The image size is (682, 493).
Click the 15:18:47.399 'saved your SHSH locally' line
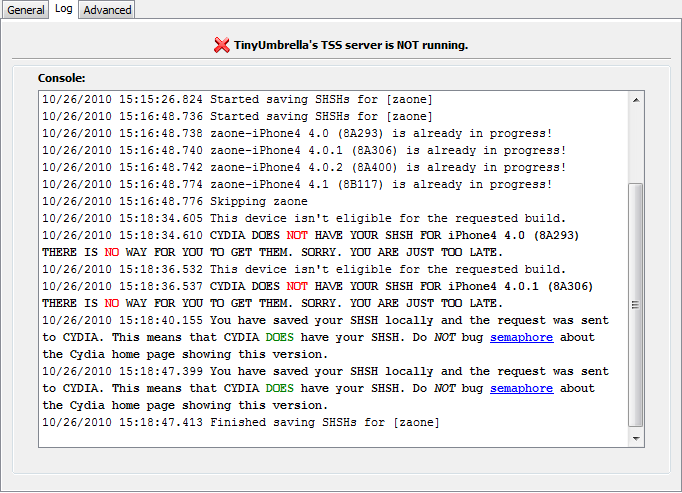coord(325,372)
